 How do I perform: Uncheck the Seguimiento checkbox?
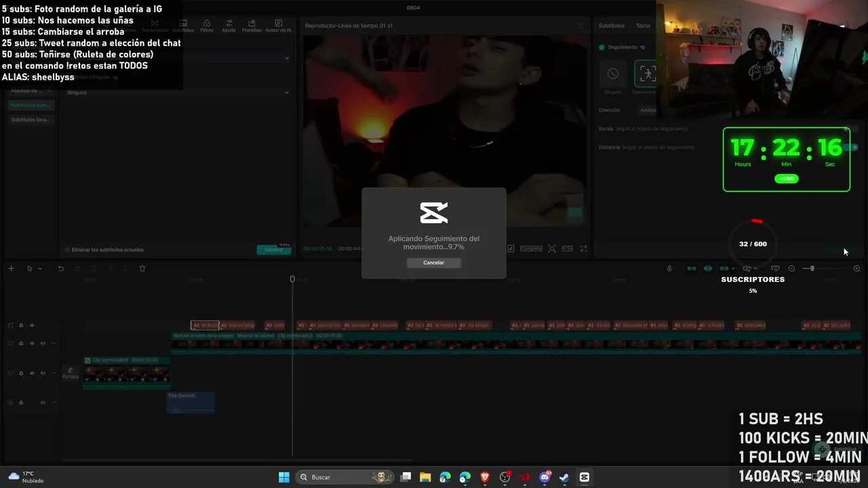(601, 47)
